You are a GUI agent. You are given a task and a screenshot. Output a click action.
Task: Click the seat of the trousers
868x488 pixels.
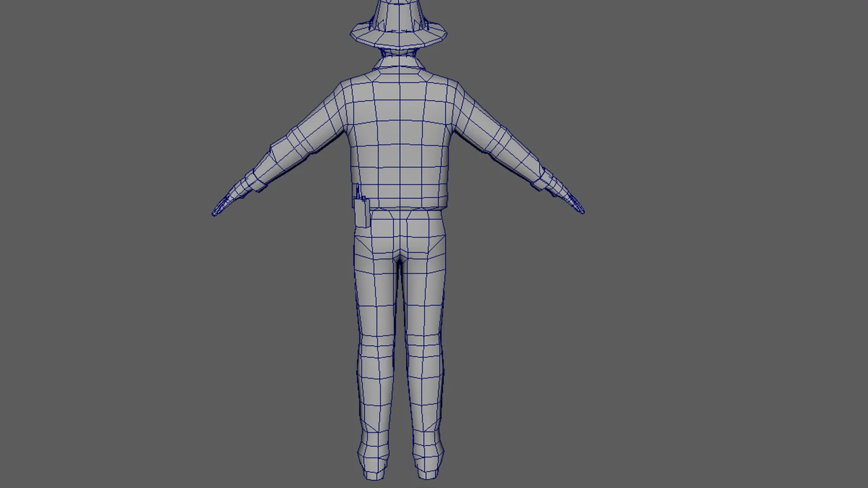pyautogui.click(x=400, y=239)
